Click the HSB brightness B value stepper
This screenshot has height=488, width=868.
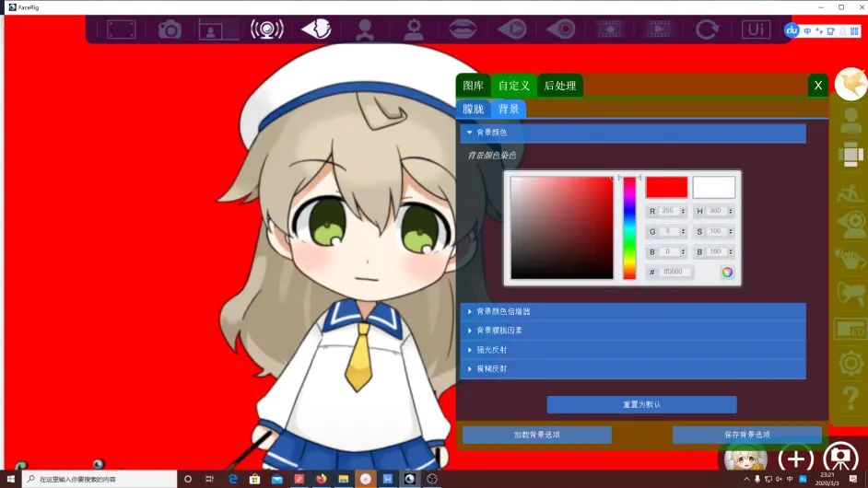[730, 251]
